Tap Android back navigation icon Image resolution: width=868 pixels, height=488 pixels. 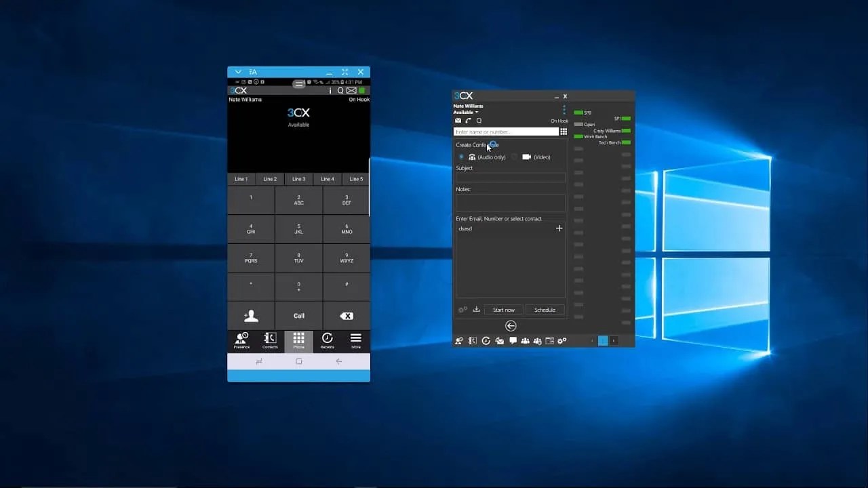tap(339, 361)
